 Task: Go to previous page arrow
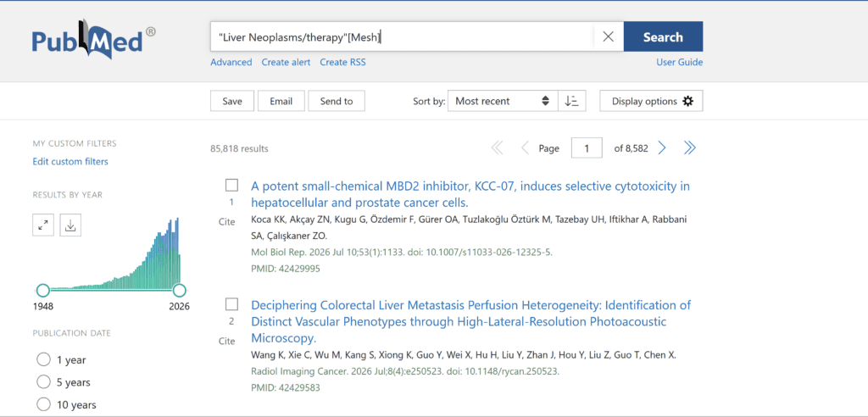(526, 147)
